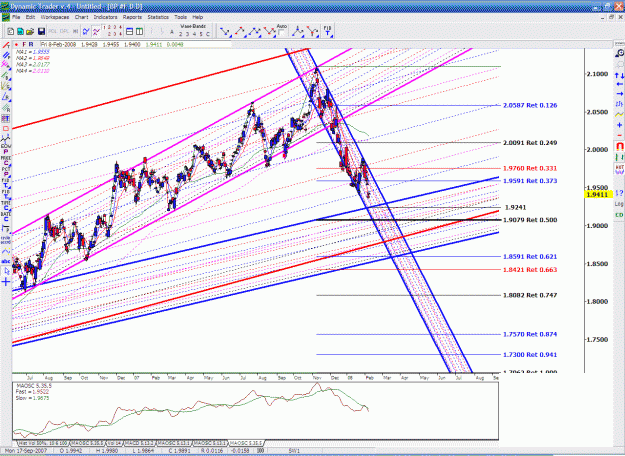Open the Reports menu
Viewport: 625px width, 456px height.
pyautogui.click(x=132, y=17)
